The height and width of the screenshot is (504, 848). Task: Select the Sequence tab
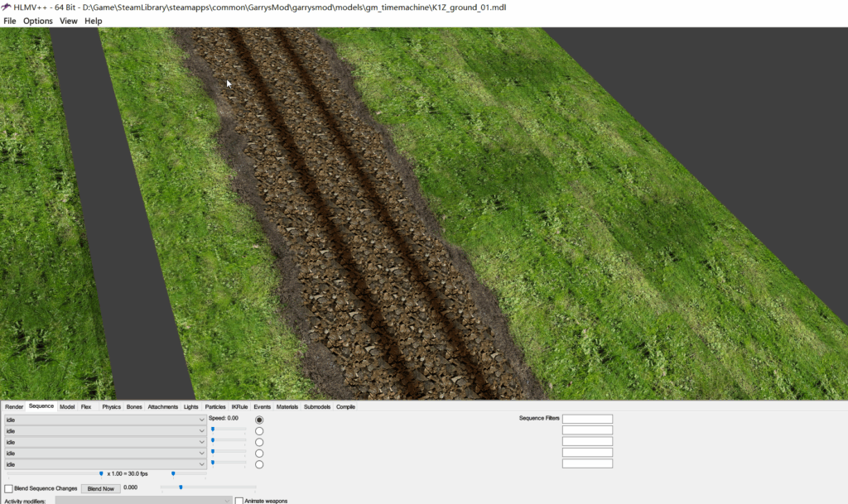pos(41,406)
